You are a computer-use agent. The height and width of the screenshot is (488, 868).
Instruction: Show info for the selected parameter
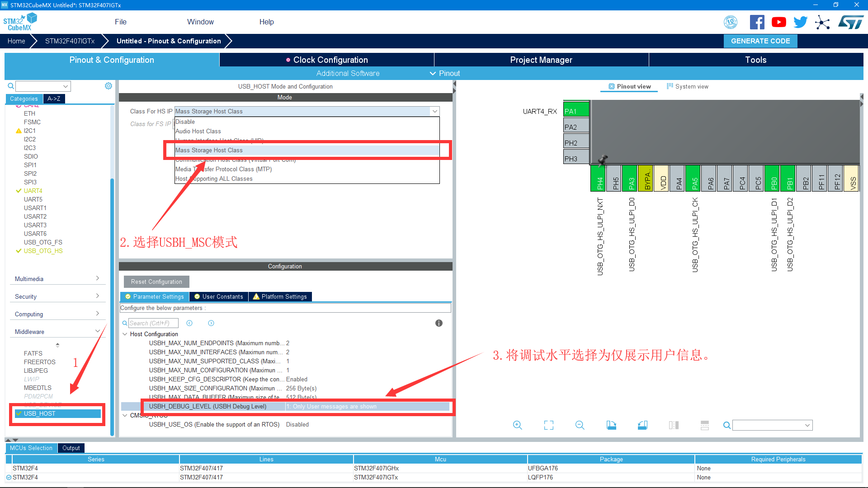click(x=439, y=323)
